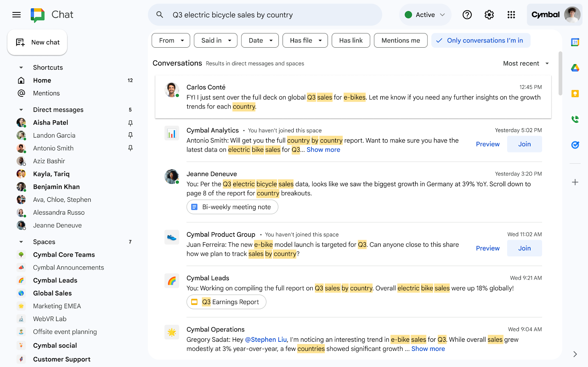Open the Date filter dropdown
588x367 pixels.
coord(260,40)
